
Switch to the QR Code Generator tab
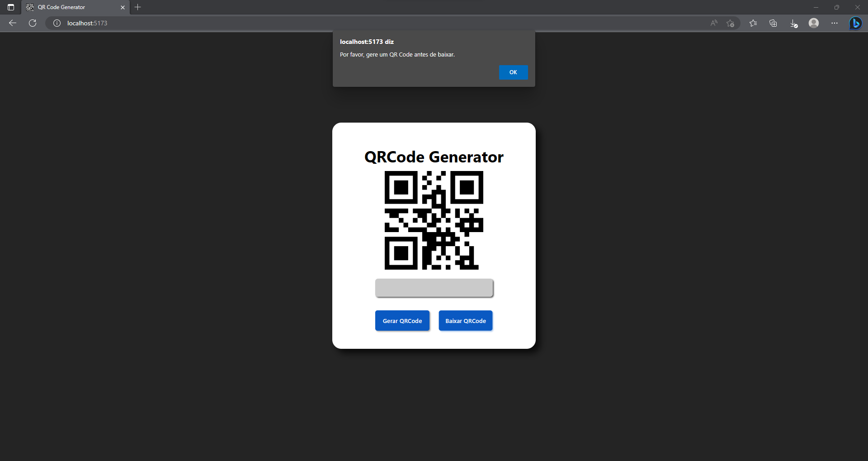point(68,7)
